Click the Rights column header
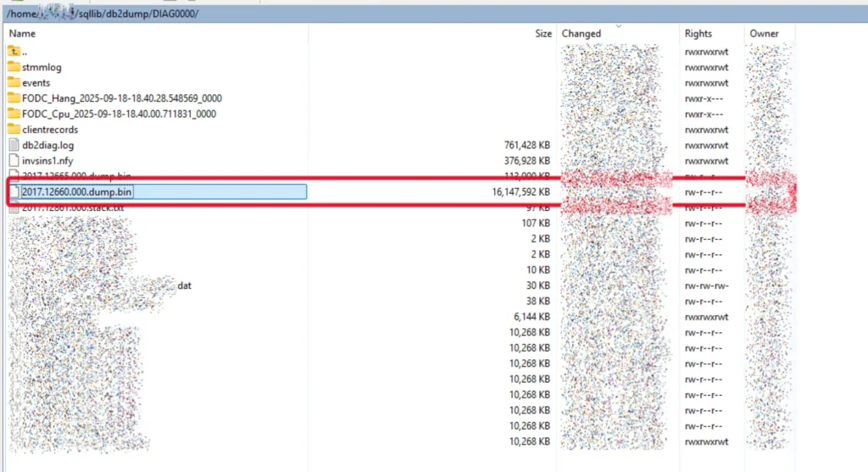This screenshot has height=472, width=868. 698,34
